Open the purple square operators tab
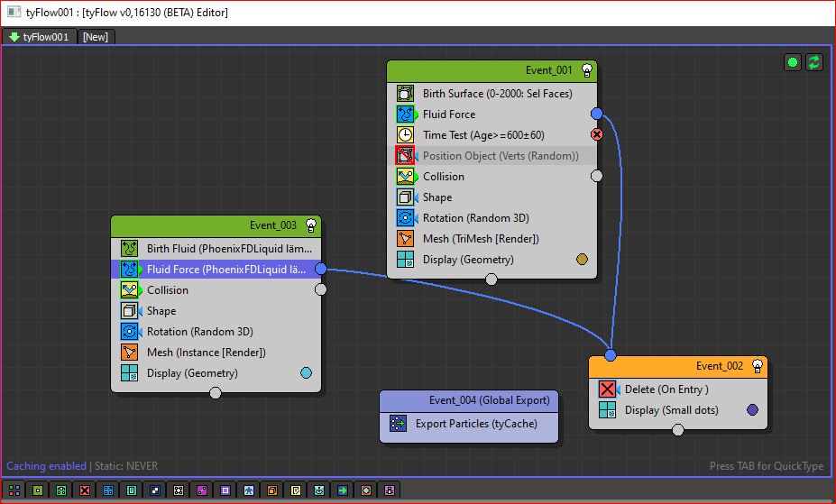836x504 pixels. coord(225,490)
